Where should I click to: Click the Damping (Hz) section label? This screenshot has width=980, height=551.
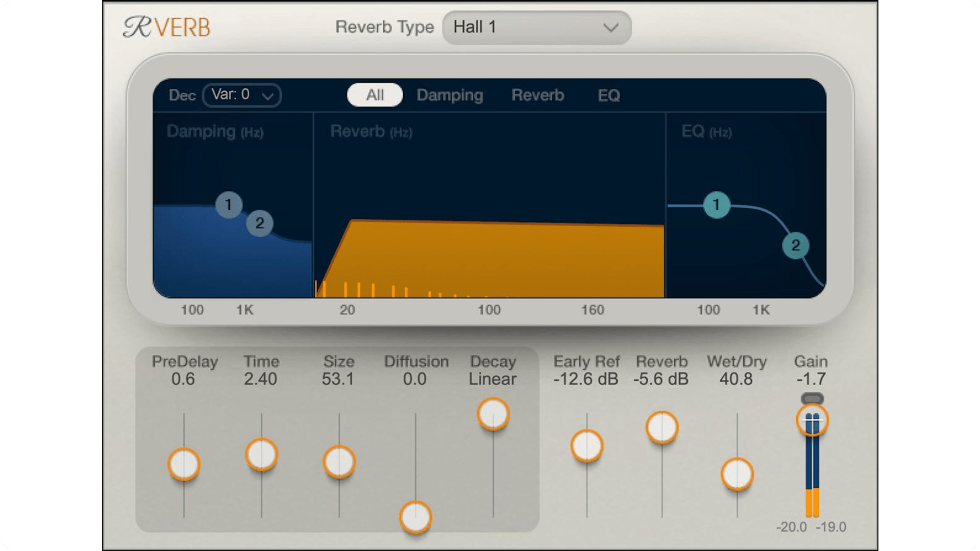[x=215, y=132]
